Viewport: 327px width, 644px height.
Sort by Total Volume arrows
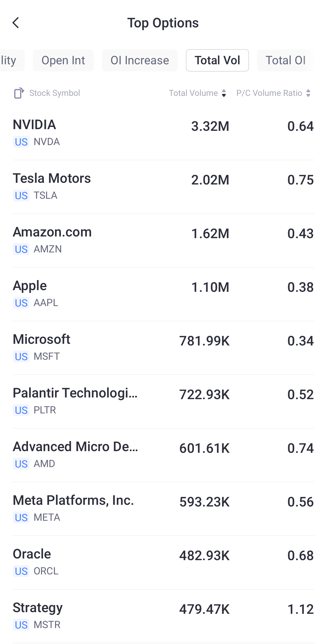224,93
